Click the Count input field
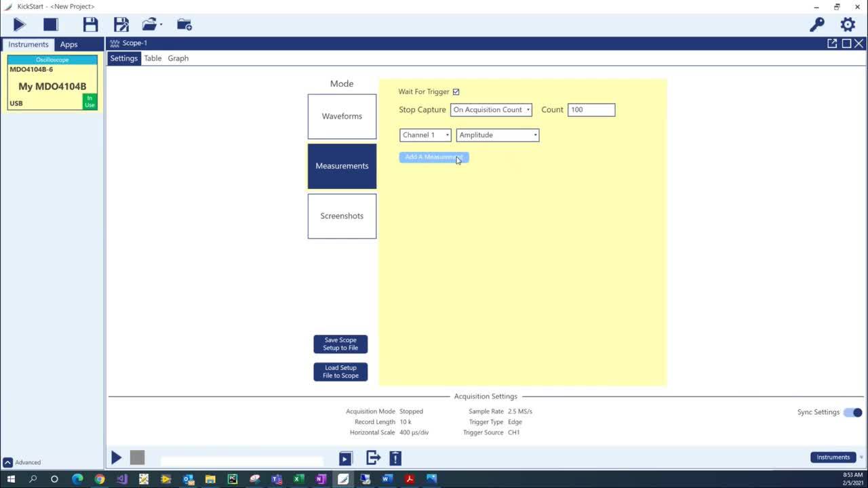Image resolution: width=868 pixels, height=488 pixels. (x=591, y=110)
